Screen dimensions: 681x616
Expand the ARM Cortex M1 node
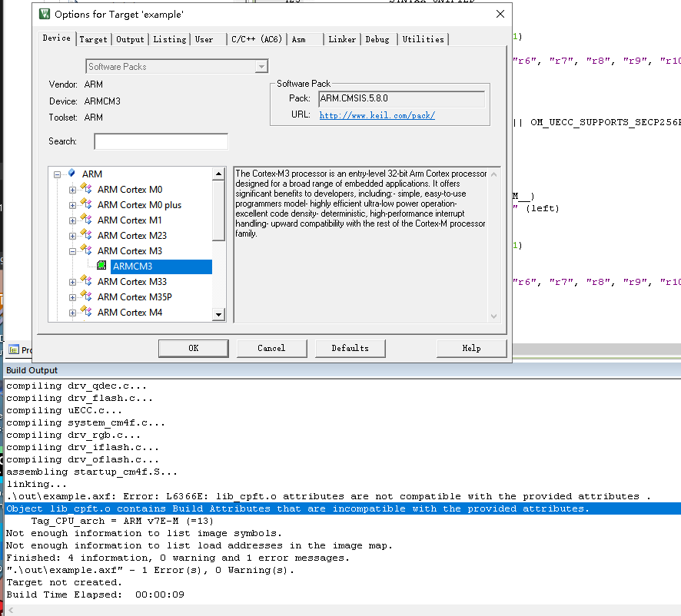point(72,220)
